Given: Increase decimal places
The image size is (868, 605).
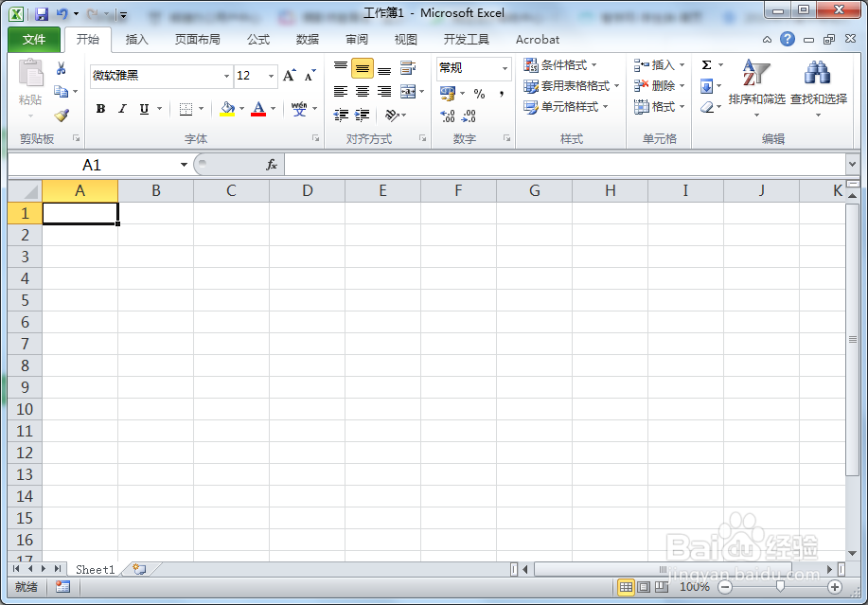Looking at the screenshot, I should point(448,116).
